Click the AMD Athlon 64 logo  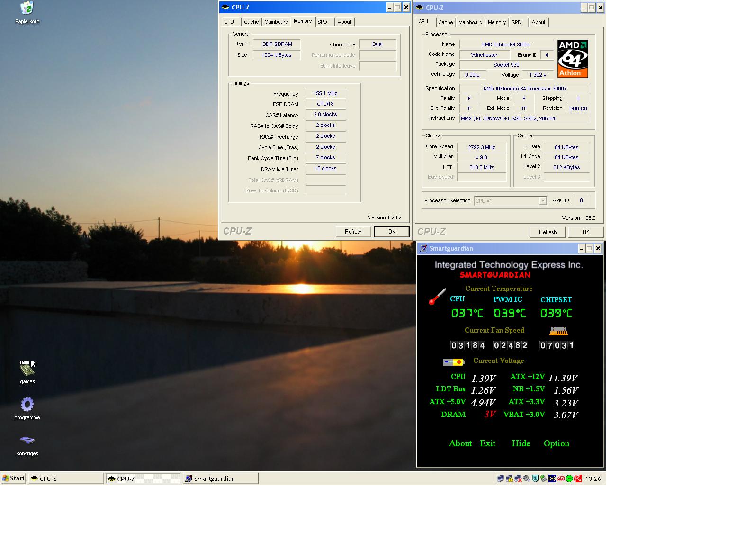click(x=573, y=59)
